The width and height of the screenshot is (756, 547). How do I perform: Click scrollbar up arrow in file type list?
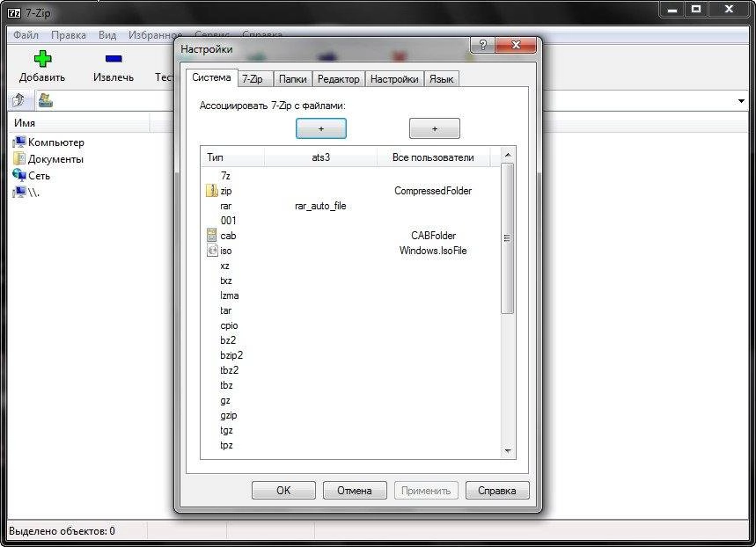(x=507, y=155)
